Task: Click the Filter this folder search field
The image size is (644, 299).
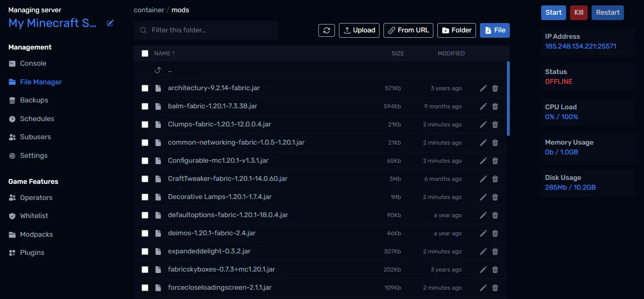Action: click(x=206, y=30)
